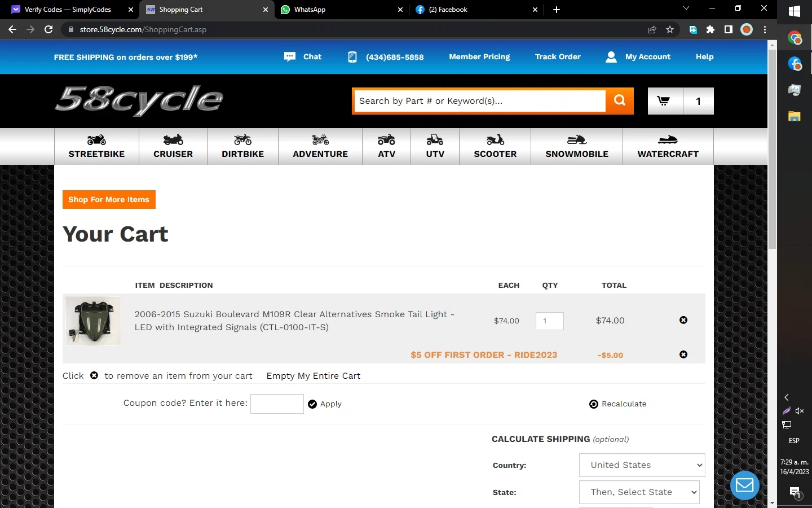Click the browser profile avatar
The image size is (812, 508).
pos(747,29)
